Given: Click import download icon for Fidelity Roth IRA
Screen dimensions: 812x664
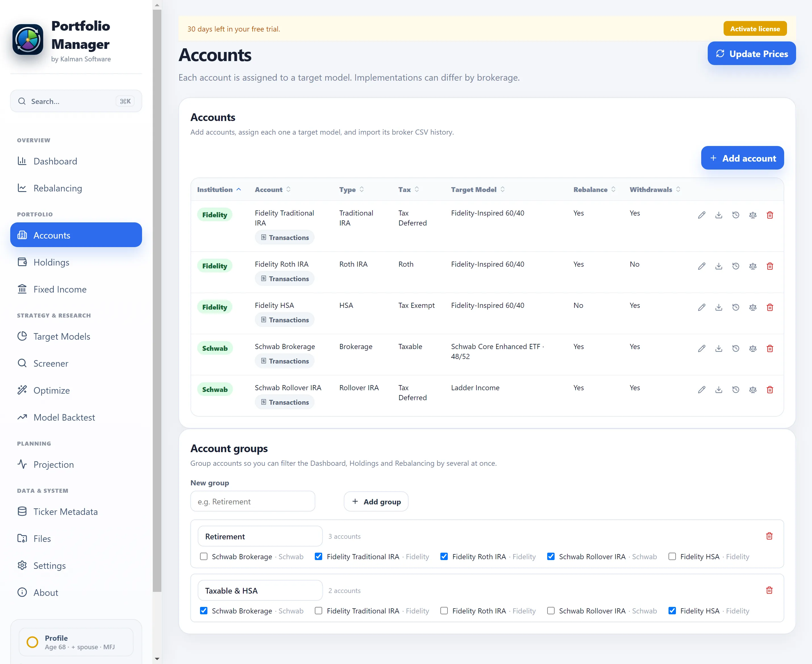Looking at the screenshot, I should pyautogui.click(x=719, y=266).
